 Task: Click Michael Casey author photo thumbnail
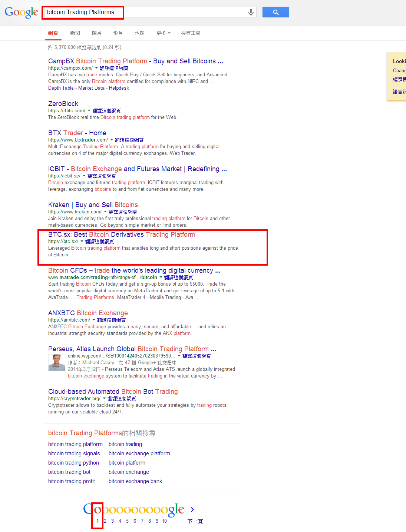tap(57, 363)
